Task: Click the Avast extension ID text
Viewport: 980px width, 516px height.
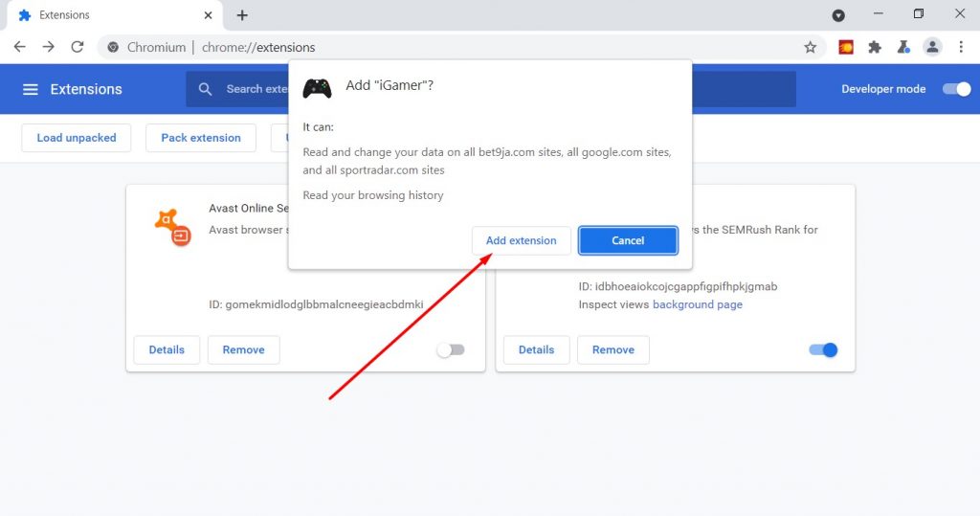Action: pos(316,304)
